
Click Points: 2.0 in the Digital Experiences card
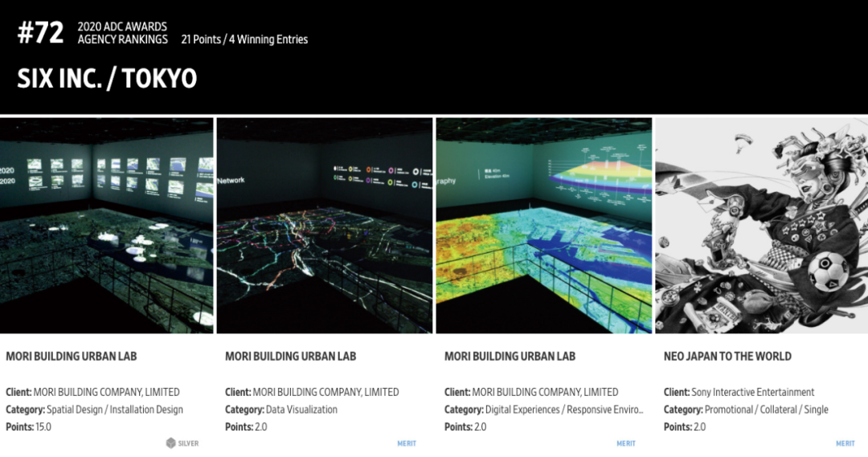coord(465,427)
